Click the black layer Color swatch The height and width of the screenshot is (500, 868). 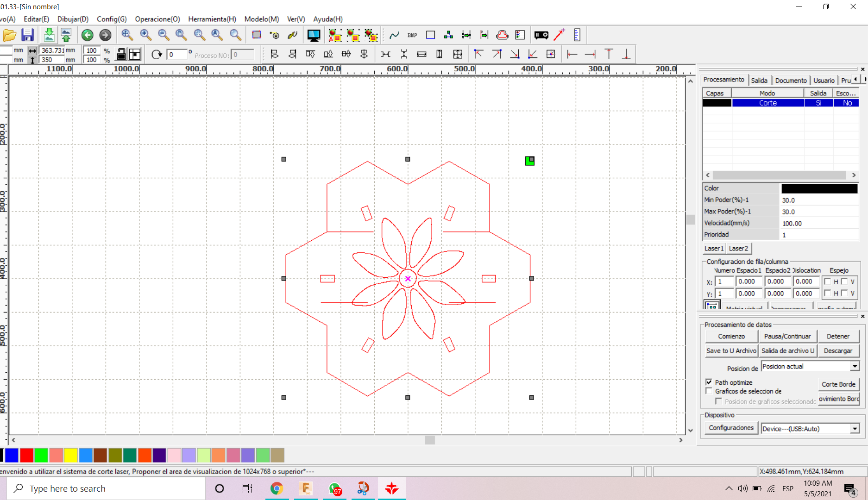(819, 188)
